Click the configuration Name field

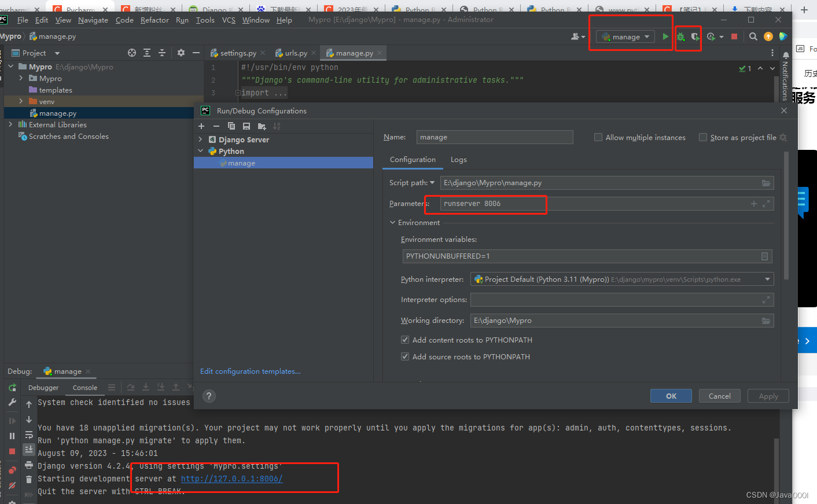(495, 137)
